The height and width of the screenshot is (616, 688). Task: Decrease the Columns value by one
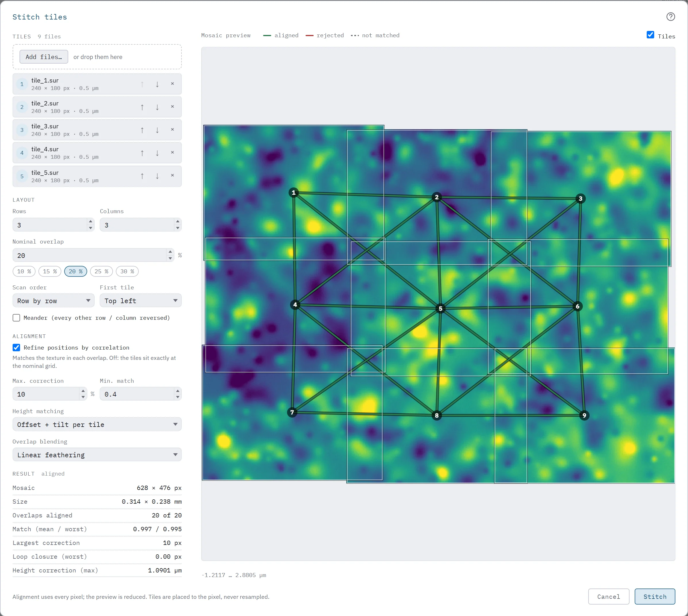178,228
